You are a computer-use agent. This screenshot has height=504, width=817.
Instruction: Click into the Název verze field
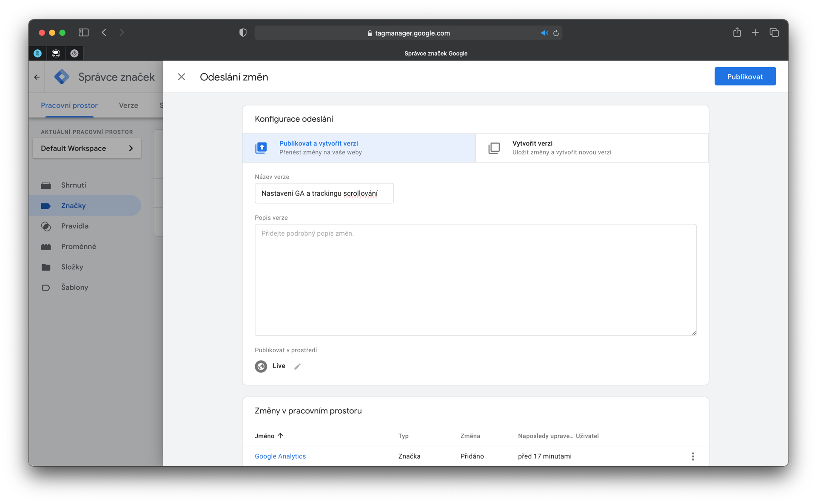pos(324,194)
